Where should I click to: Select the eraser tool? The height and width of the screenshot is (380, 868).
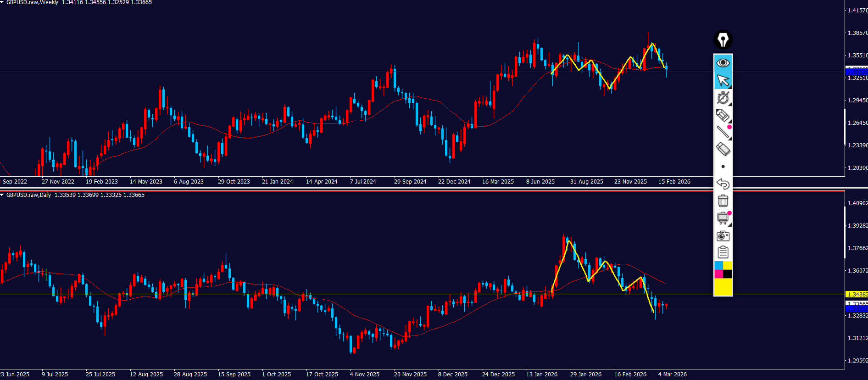coord(723,149)
